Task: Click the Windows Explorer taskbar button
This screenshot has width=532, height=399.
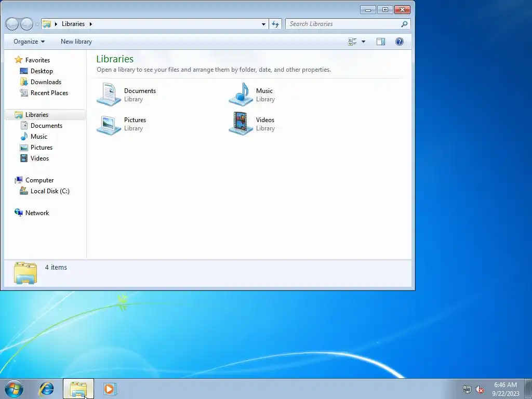Action: 78,389
